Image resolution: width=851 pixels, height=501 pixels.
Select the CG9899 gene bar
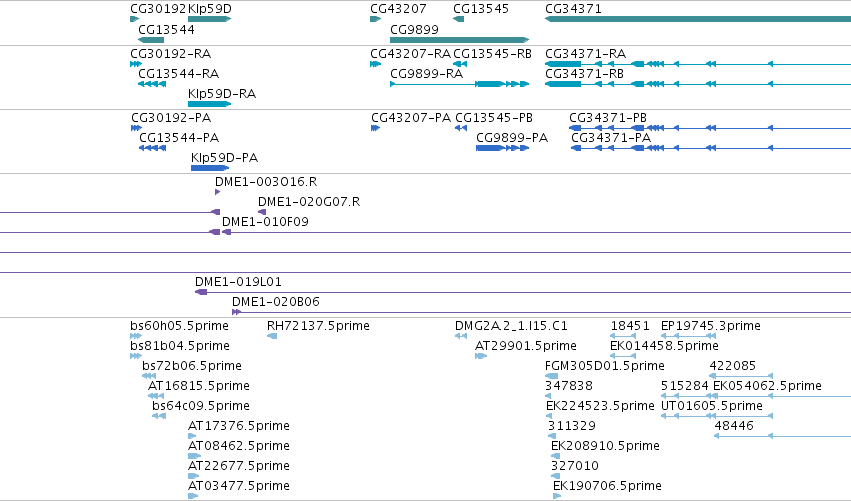click(459, 40)
